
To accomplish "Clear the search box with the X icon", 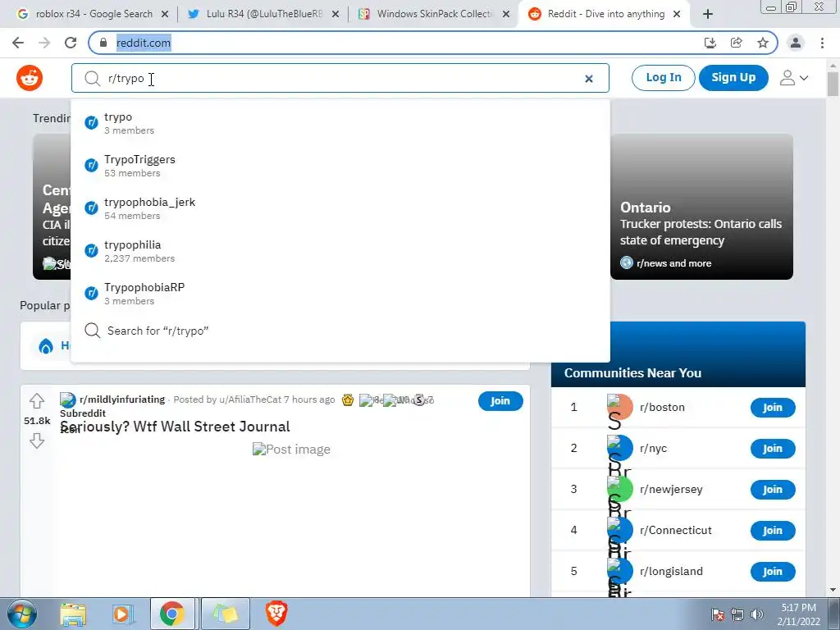I will 589,79.
